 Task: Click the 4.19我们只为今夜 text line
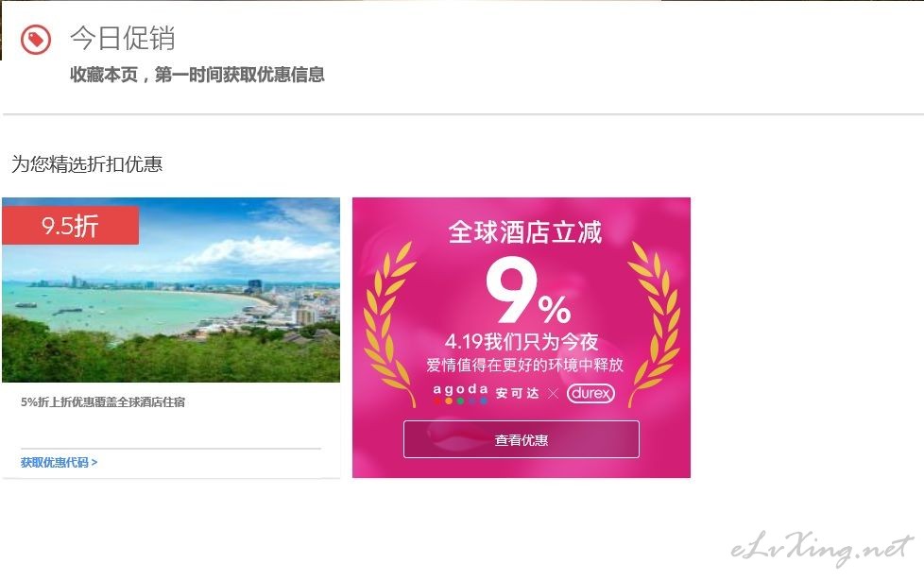522,342
